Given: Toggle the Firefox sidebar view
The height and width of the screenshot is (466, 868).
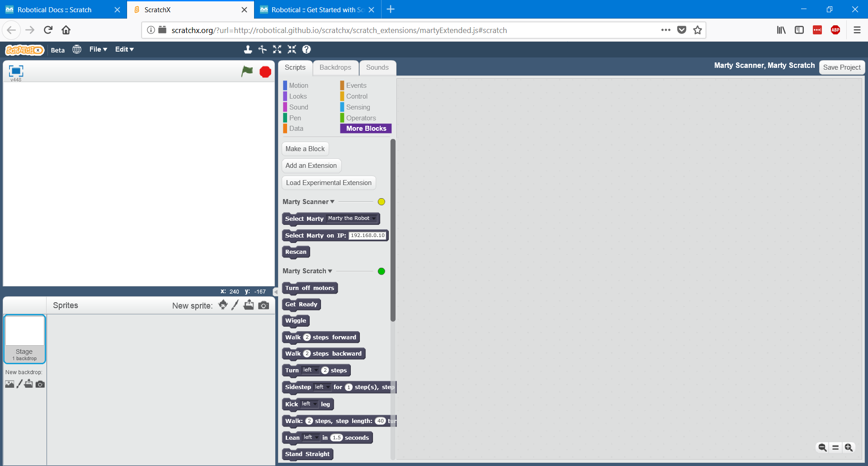Looking at the screenshot, I should tap(799, 30).
